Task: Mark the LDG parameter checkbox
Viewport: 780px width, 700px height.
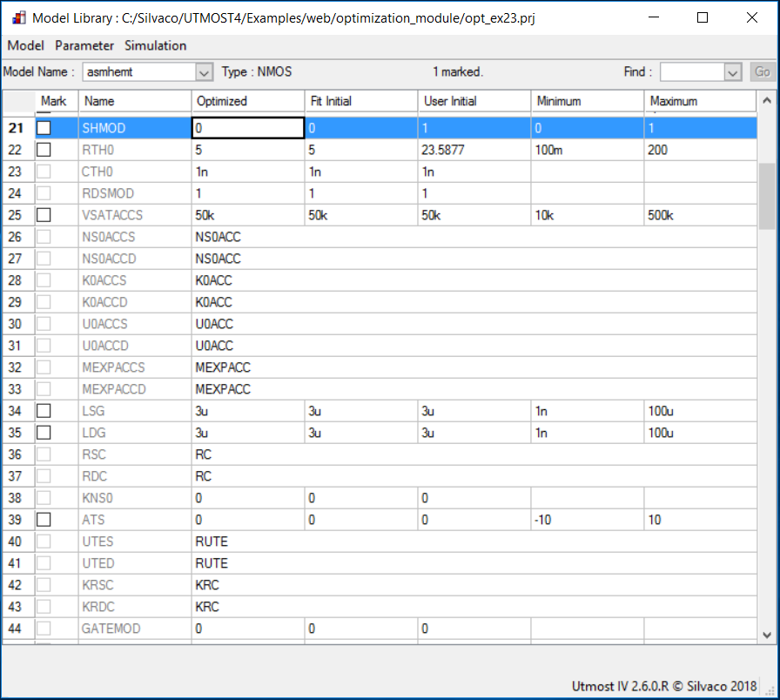Action: coord(44,433)
